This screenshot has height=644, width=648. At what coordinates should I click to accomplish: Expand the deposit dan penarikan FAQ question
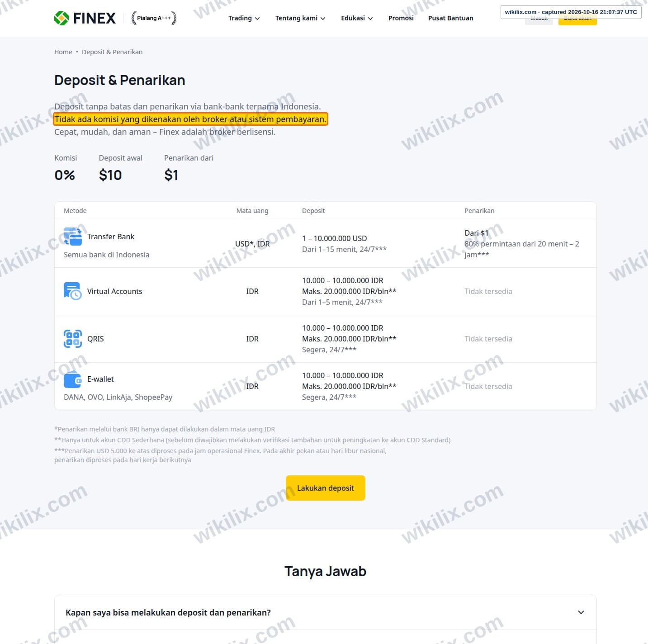[x=325, y=612]
